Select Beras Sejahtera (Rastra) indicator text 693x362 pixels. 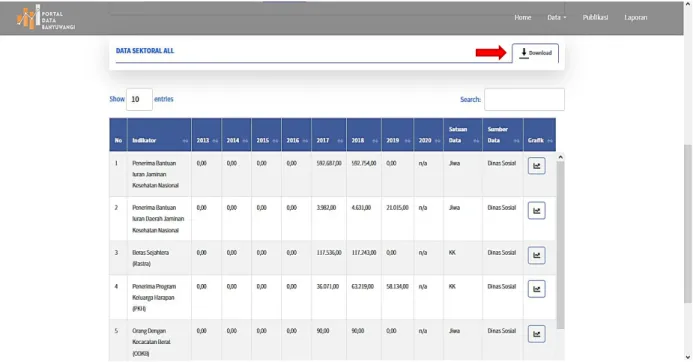[150, 258]
